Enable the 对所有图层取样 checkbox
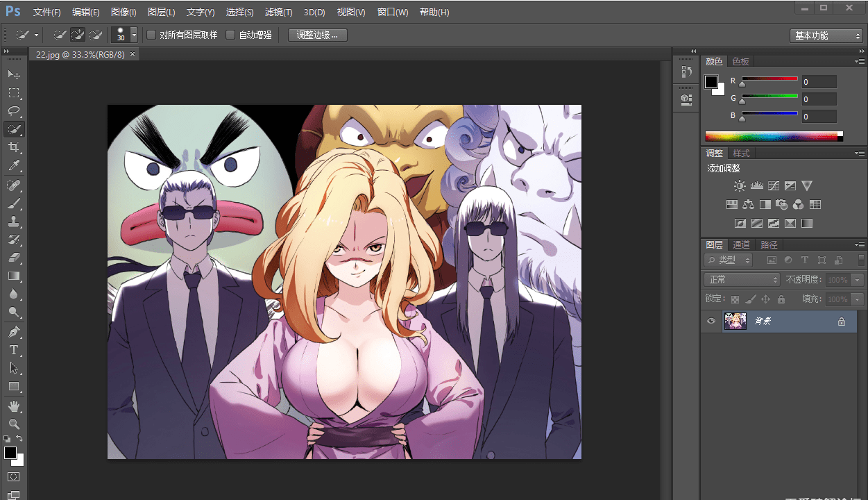The width and height of the screenshot is (868, 500). click(151, 35)
